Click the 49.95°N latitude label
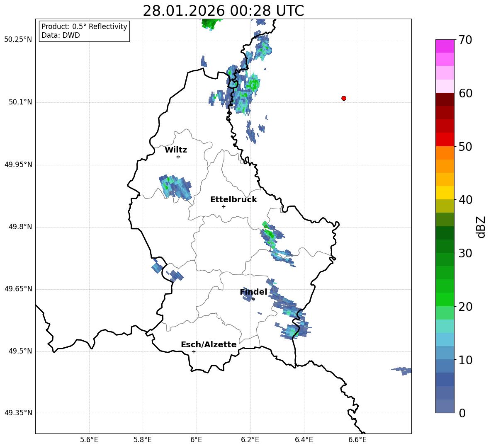Screen dimensions: 491x448 tap(18, 165)
